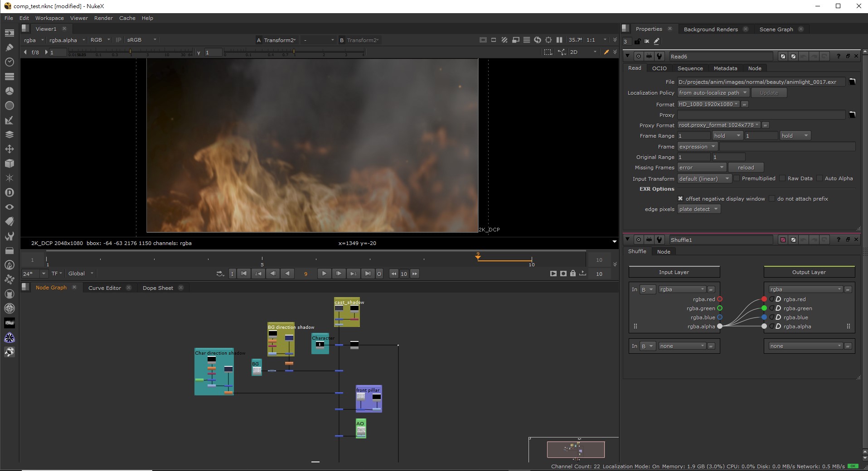Viewport: 868px width, 471px height.
Task: Switch to the Curve Editor tab
Action: click(105, 288)
